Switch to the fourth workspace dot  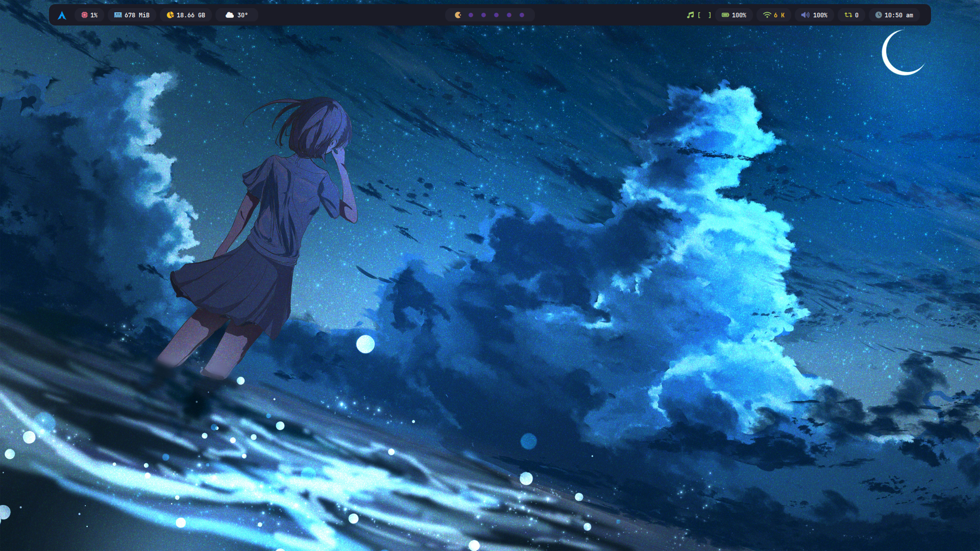click(496, 15)
